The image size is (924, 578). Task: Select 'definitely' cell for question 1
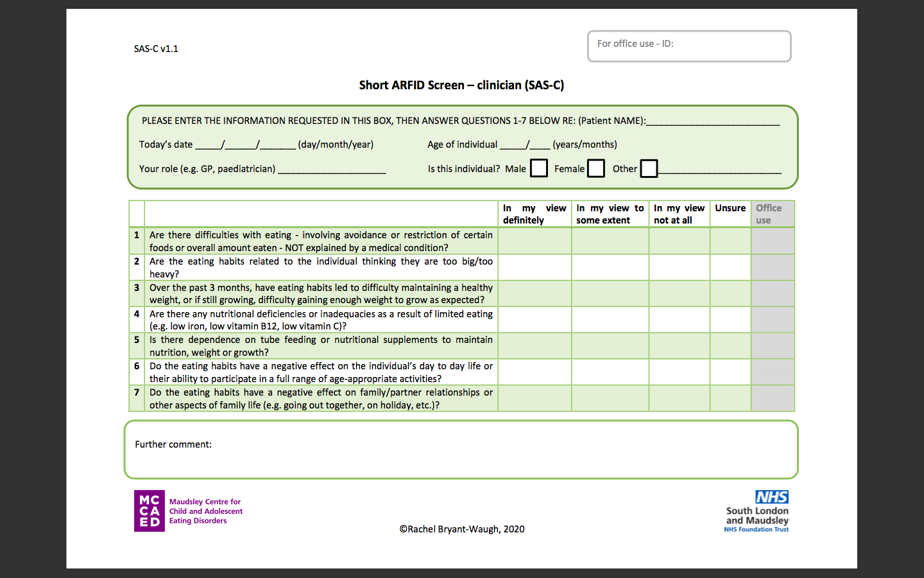(x=535, y=241)
